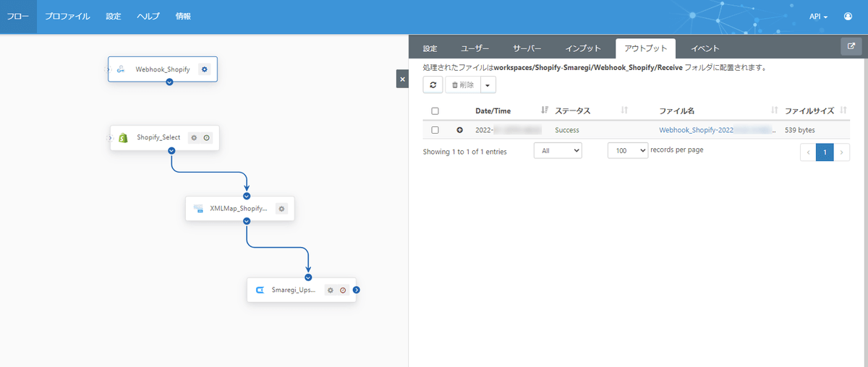868x367 pixels.
Task: Select the アウトプット tab
Action: coord(645,48)
